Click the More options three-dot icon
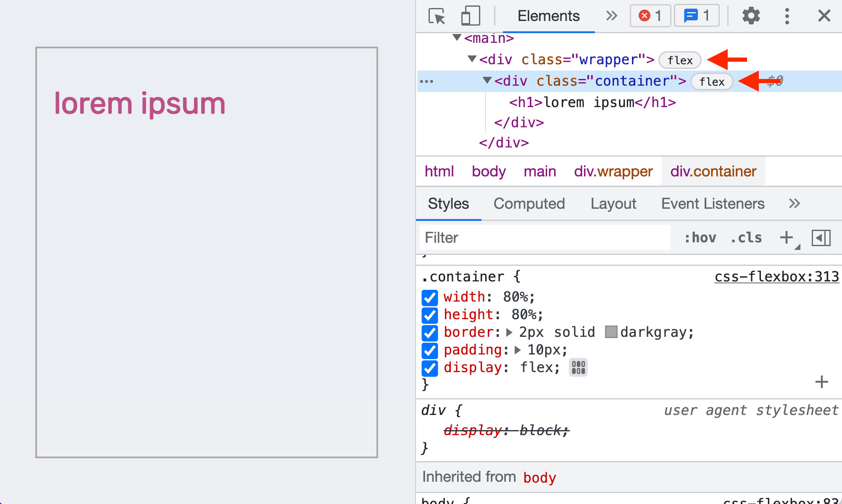 tap(787, 15)
